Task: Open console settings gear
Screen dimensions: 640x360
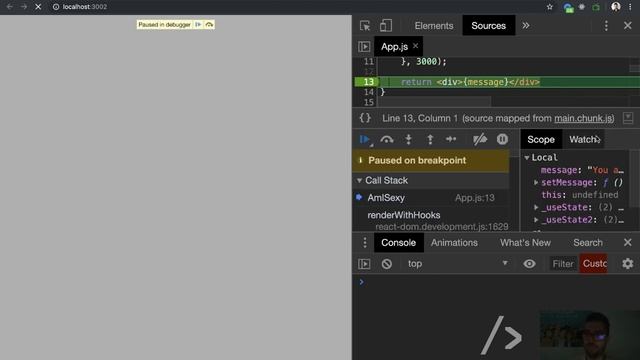Action: tap(628, 264)
